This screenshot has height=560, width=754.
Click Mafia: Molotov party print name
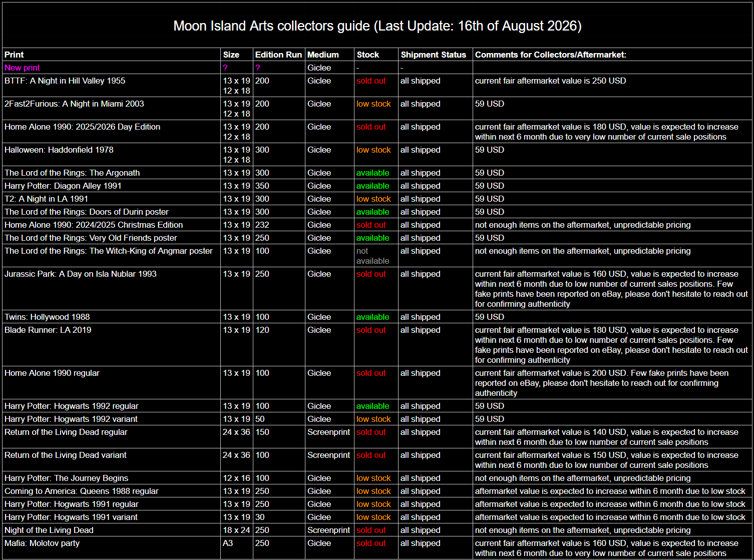(x=42, y=543)
